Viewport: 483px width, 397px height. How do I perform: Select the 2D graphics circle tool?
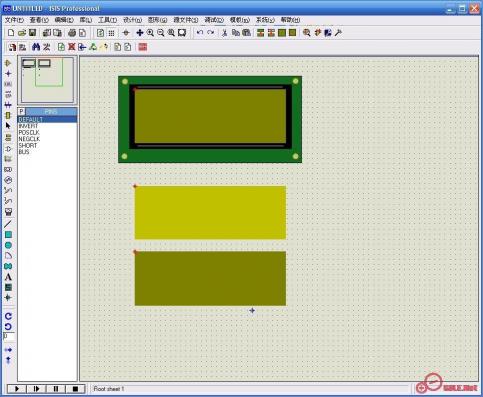[x=8, y=245]
